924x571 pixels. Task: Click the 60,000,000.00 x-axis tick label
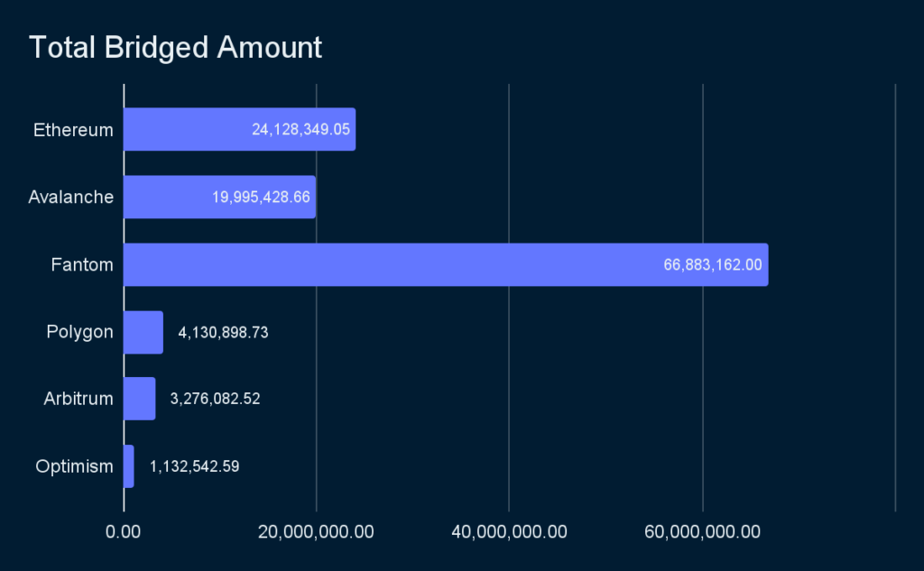point(702,531)
